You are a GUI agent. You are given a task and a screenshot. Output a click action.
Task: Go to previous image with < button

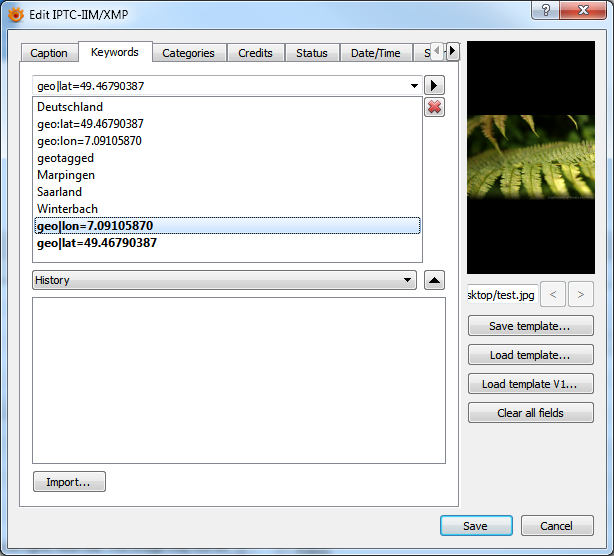tap(553, 294)
